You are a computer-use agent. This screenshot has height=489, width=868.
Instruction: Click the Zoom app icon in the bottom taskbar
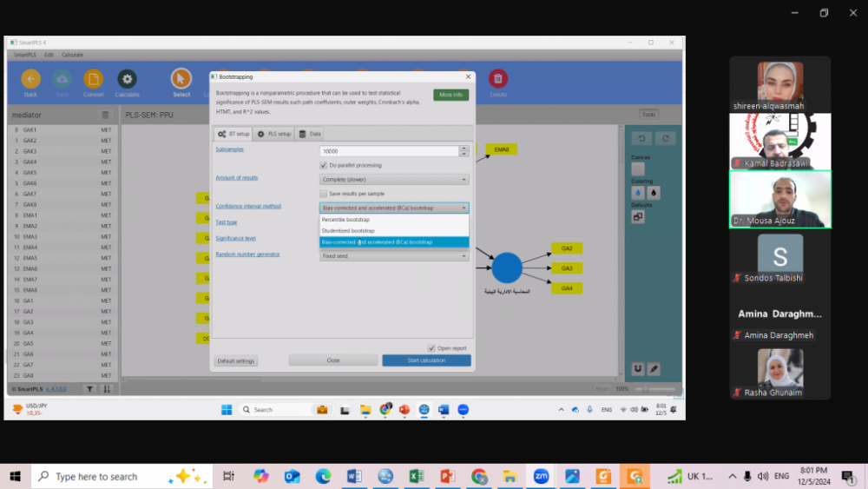tap(541, 476)
